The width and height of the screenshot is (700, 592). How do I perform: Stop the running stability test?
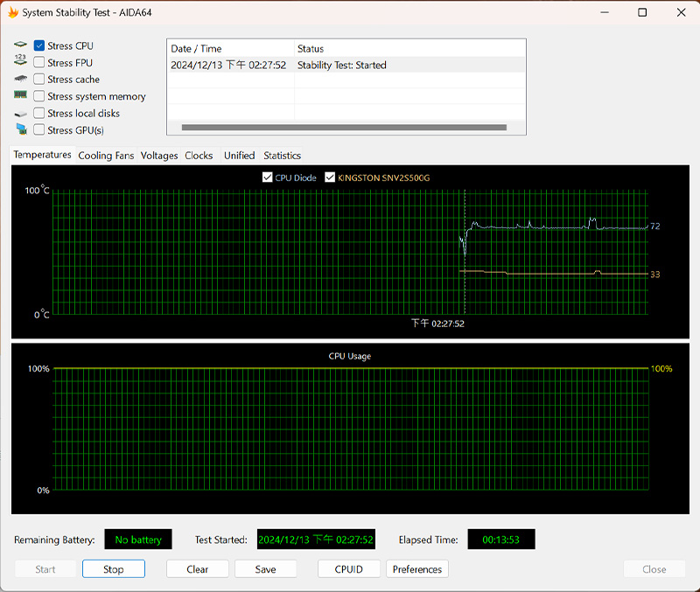(x=114, y=569)
